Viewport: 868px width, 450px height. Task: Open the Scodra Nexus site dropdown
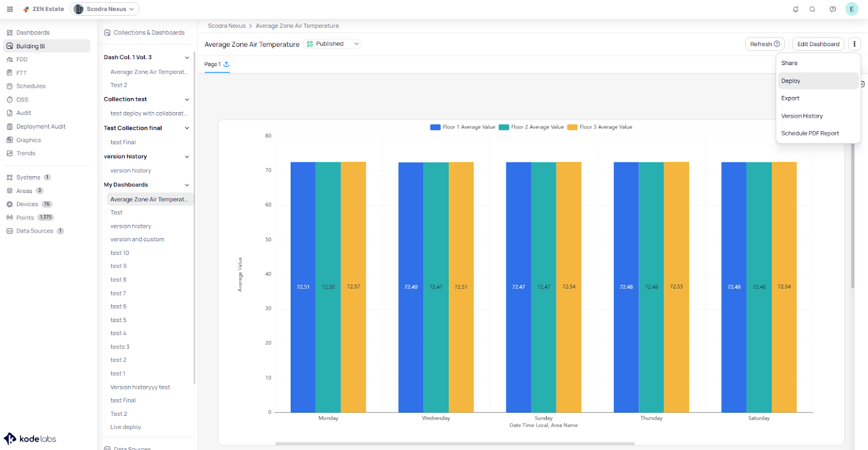pos(105,9)
